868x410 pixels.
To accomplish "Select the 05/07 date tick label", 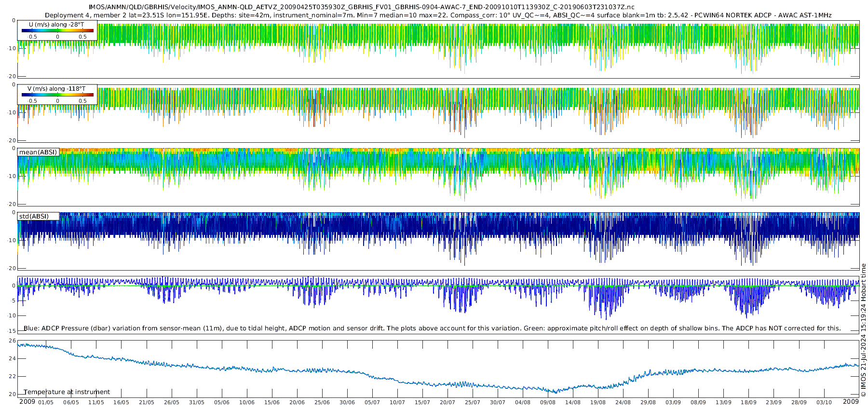I will (x=372, y=402).
